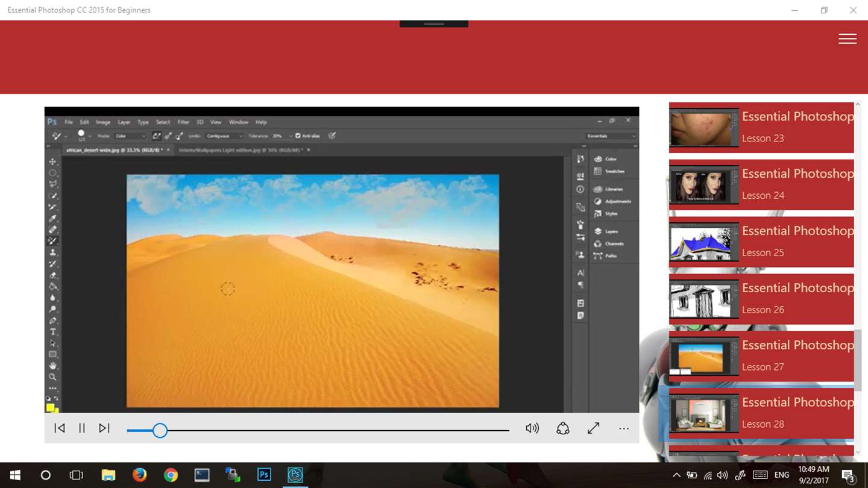Pause the lesson video
This screenshot has height=488, width=868.
82,428
